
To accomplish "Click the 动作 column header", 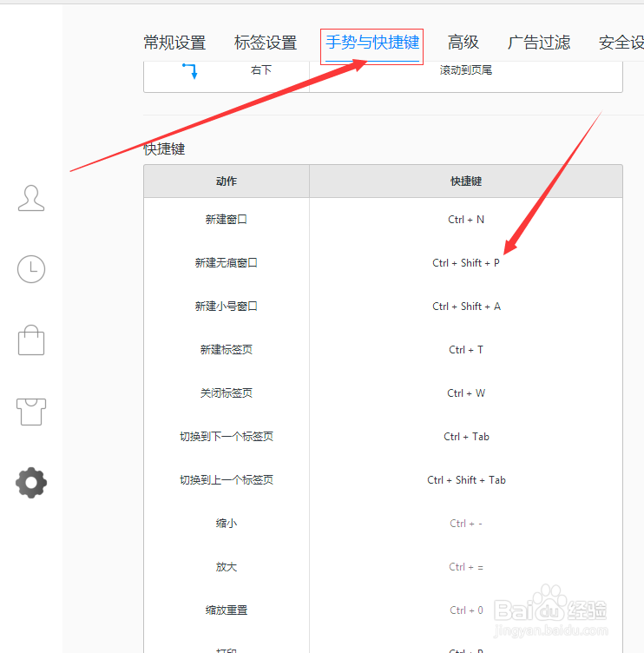I will [227, 181].
